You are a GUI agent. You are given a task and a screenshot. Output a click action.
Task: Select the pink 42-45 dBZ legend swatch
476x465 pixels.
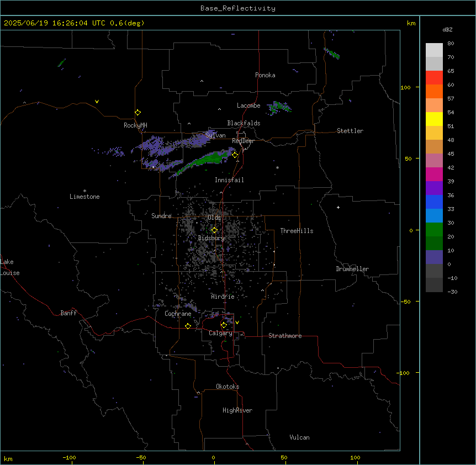click(434, 161)
